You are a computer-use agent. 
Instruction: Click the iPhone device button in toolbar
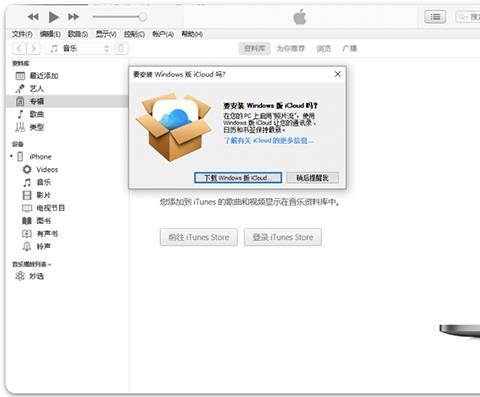pyautogui.click(x=121, y=49)
